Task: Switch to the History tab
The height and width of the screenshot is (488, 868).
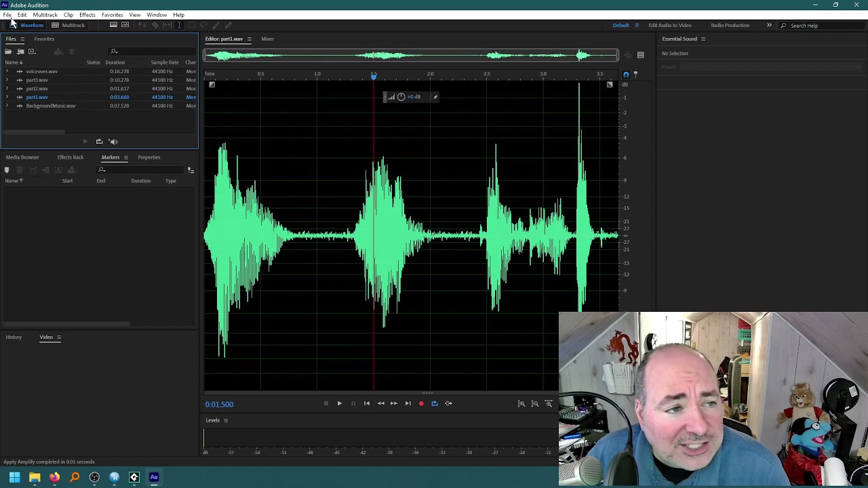Action: 14,337
